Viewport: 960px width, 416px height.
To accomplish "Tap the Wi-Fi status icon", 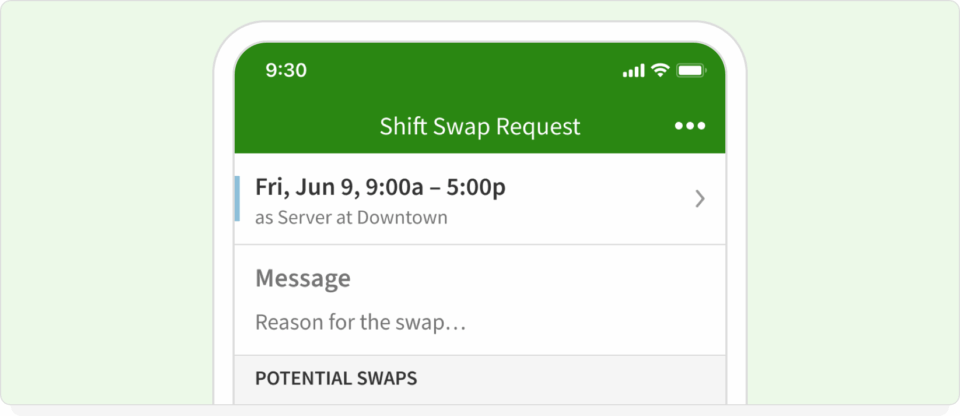I will coord(660,70).
